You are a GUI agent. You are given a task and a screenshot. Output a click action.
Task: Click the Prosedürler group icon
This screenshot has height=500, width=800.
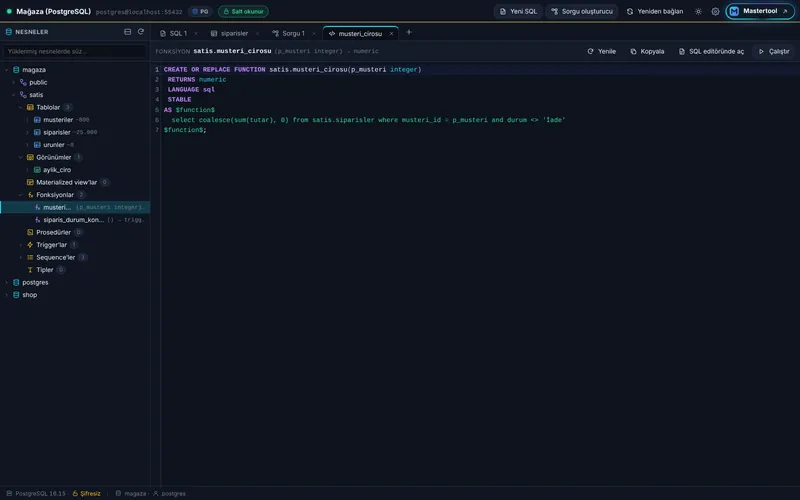click(x=30, y=232)
